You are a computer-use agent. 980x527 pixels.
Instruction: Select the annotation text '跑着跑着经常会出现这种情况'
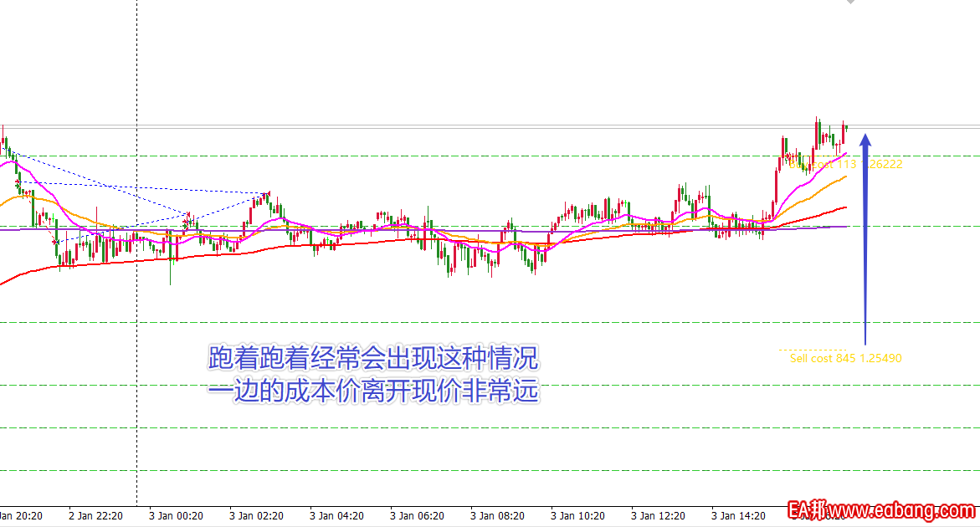[x=373, y=360]
